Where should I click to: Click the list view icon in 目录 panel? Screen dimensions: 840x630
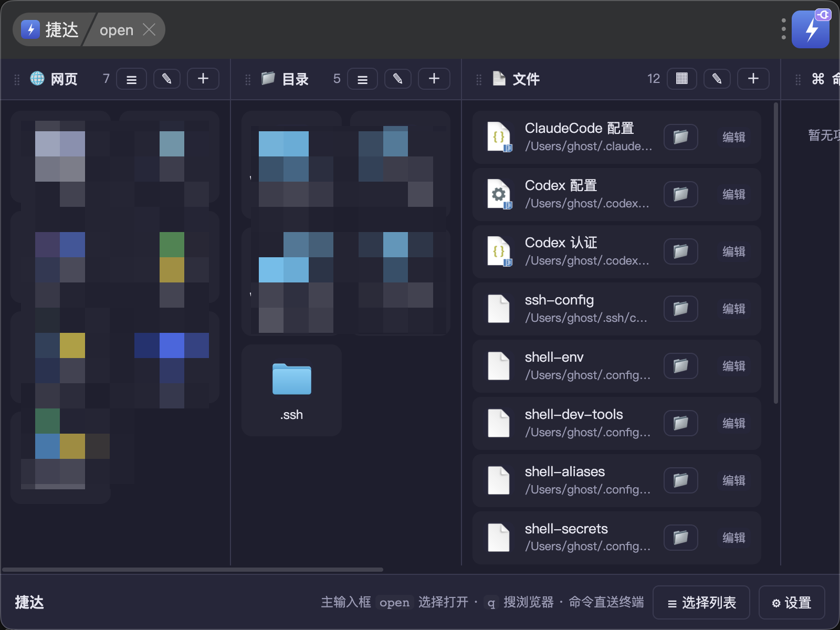(362, 79)
